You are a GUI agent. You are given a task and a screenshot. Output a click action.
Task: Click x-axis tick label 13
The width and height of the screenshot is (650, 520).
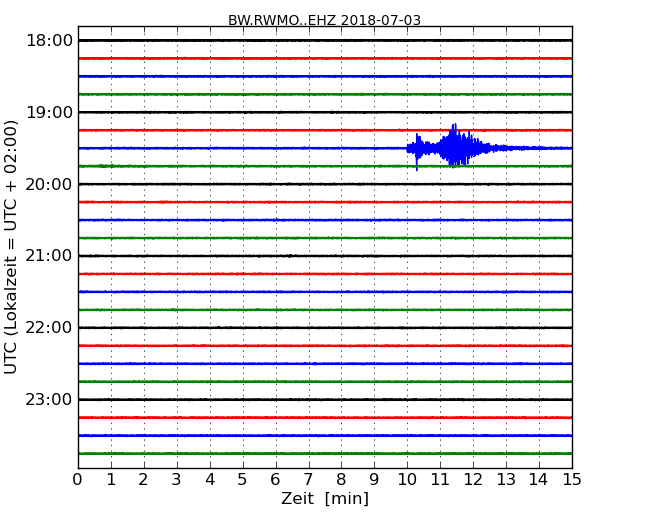[x=506, y=479]
